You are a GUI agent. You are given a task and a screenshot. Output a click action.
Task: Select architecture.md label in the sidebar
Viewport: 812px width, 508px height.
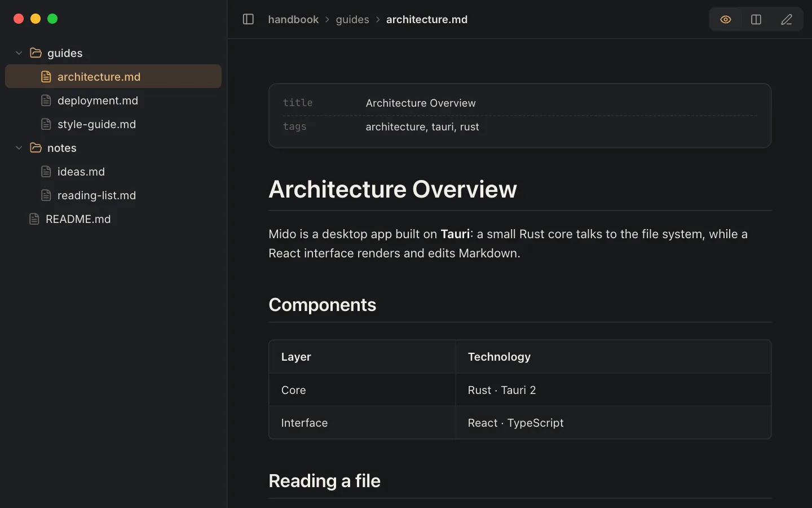[x=99, y=77]
